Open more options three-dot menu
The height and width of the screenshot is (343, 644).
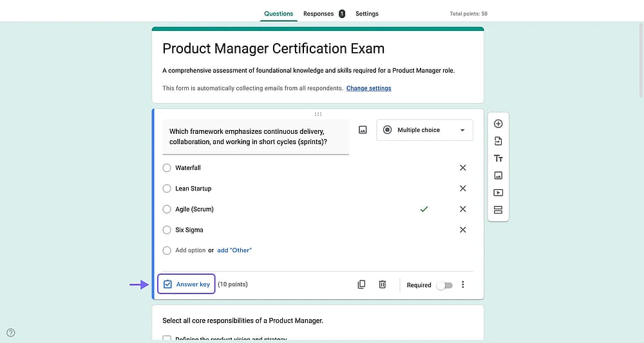coord(463,284)
